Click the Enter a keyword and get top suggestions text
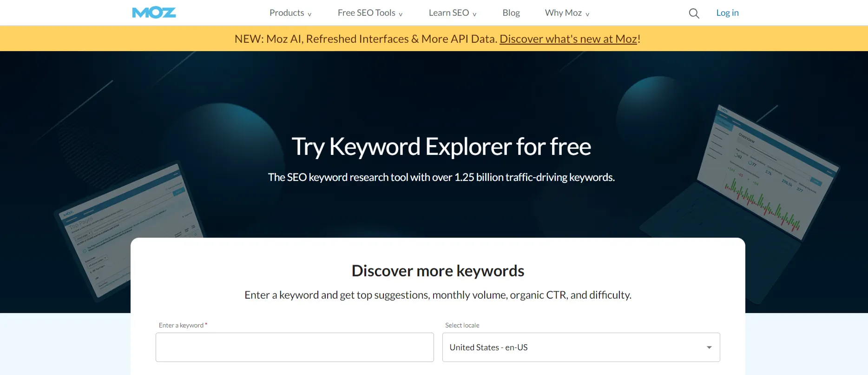The height and width of the screenshot is (375, 868). pyautogui.click(x=438, y=295)
